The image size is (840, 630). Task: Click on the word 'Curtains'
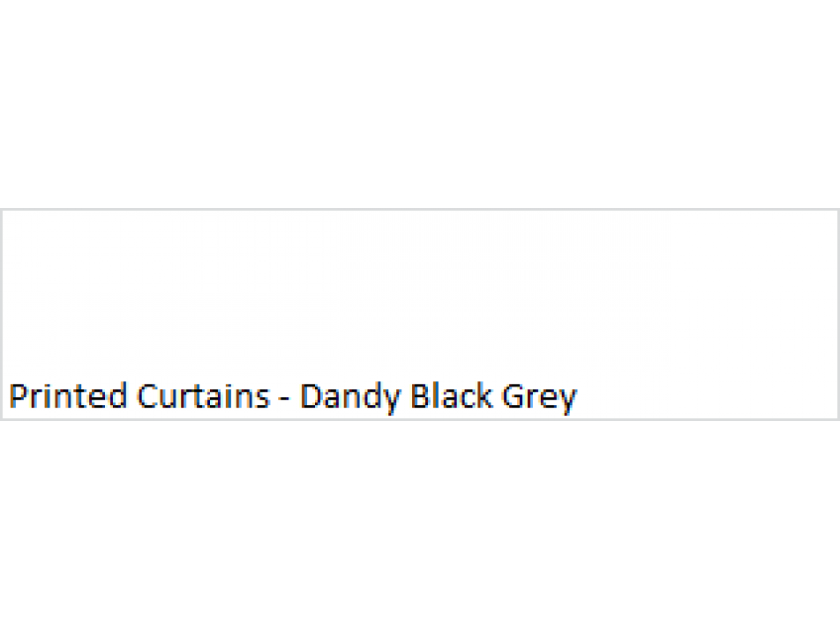click(204, 395)
